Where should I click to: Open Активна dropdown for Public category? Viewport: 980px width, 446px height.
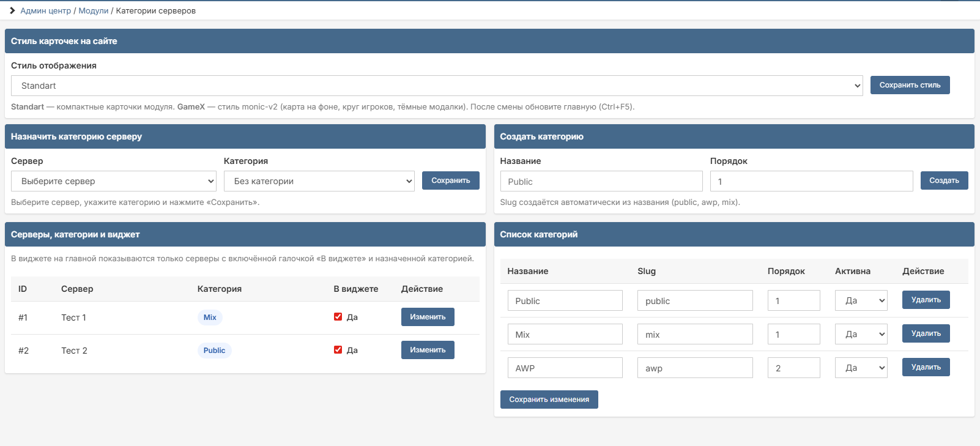point(861,300)
